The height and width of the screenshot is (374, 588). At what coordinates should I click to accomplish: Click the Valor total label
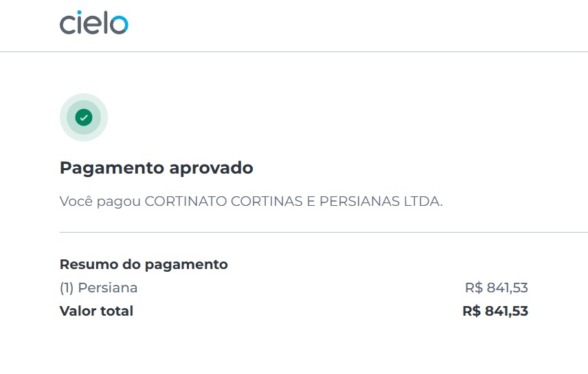(x=96, y=311)
